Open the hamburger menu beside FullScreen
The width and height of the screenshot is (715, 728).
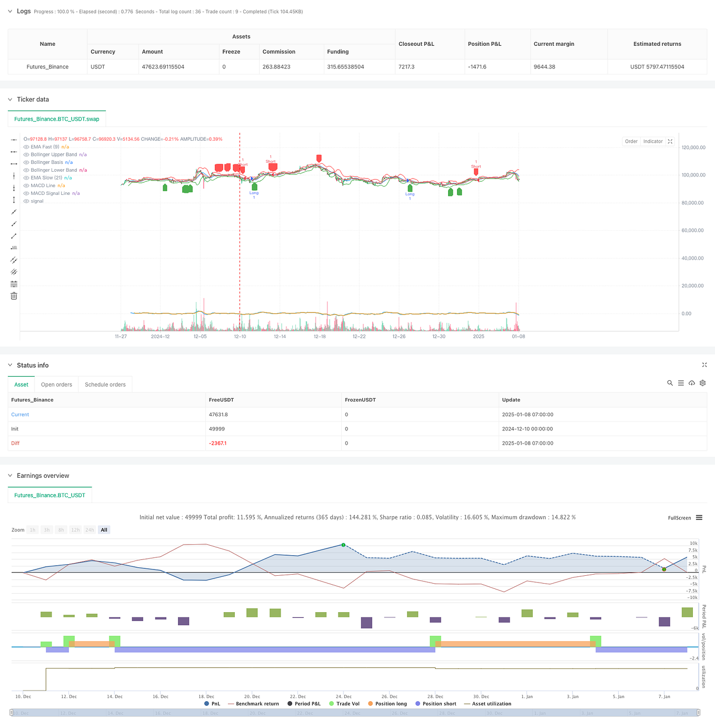699,518
